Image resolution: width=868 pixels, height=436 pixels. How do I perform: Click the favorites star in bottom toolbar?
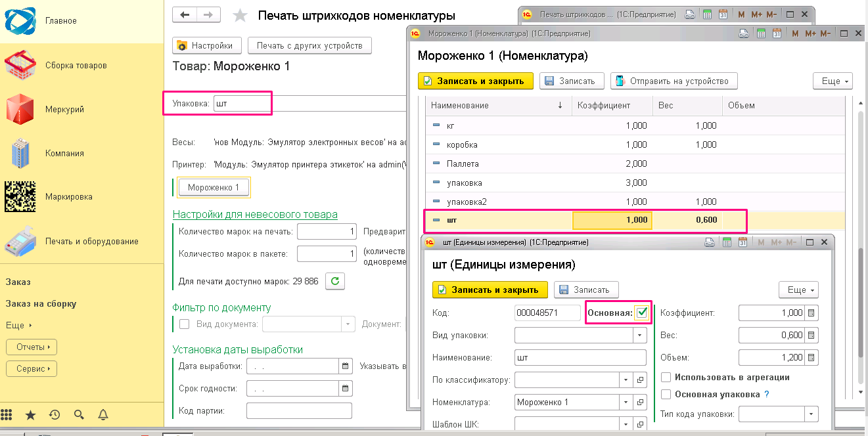tap(30, 414)
